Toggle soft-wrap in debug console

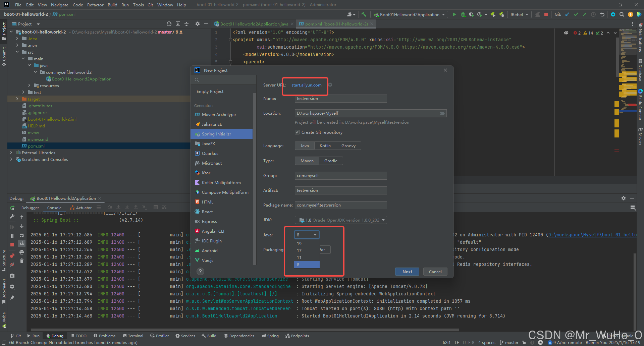point(22,235)
